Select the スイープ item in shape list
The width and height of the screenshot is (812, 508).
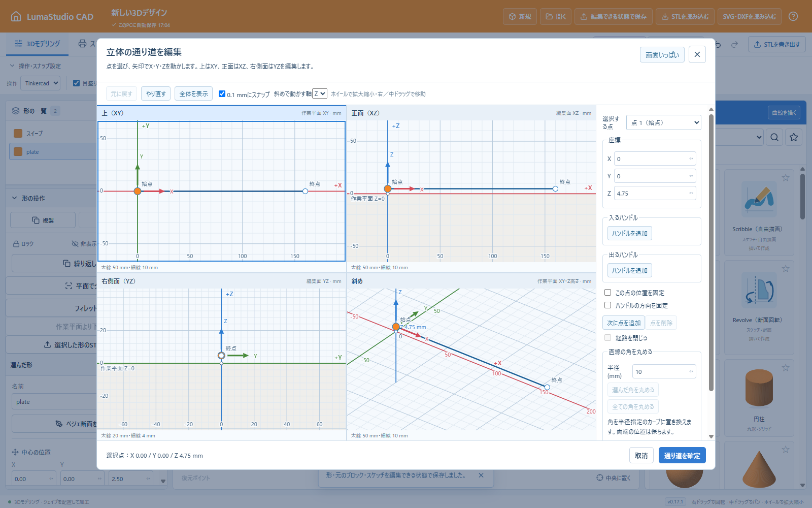pyautogui.click(x=53, y=134)
